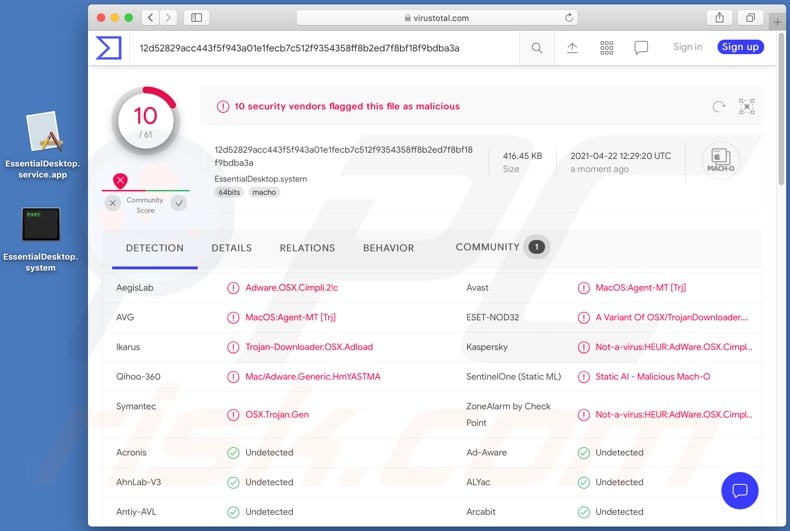The image size is (790, 531).
Task: Vote malicious with community X icon
Action: (113, 203)
